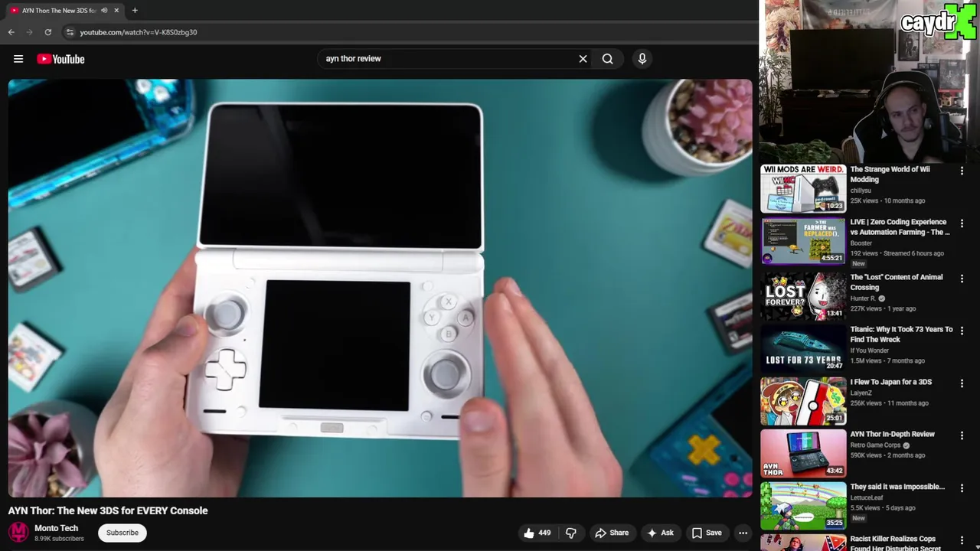Click the '8.99K subscribers' text
The height and width of the screenshot is (551, 980).
click(59, 539)
